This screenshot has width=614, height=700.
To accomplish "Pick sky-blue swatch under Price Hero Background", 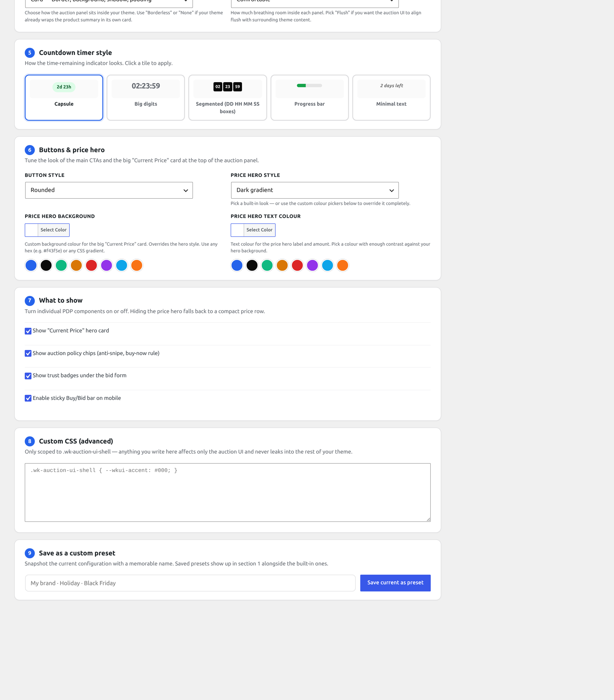I will pos(122,265).
